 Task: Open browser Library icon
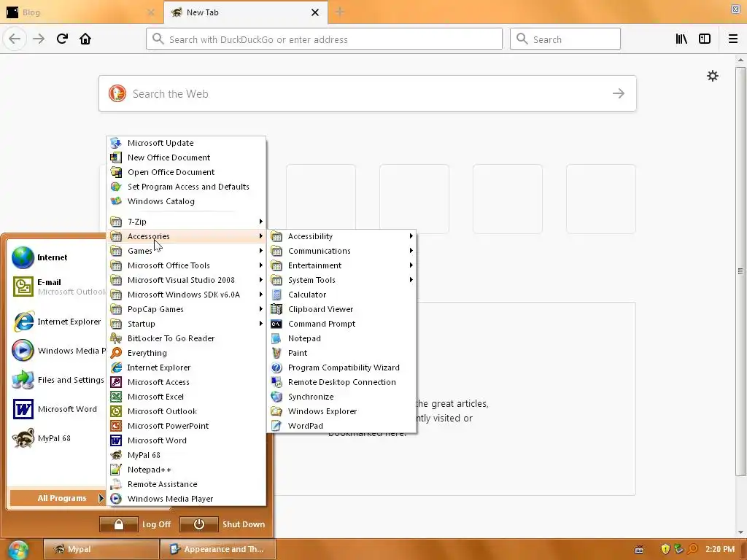tap(681, 39)
